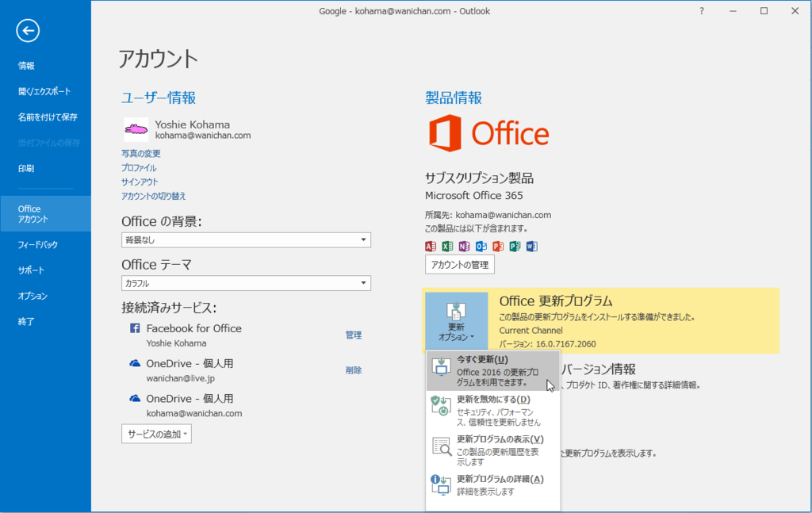Click the Office logo
Viewport: 812px width, 513px height.
(x=488, y=133)
